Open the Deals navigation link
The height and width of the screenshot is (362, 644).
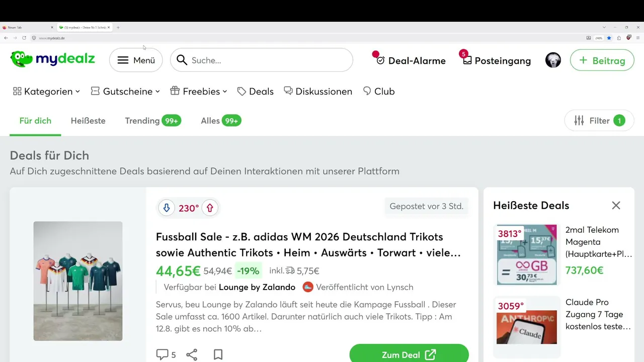[x=256, y=92]
